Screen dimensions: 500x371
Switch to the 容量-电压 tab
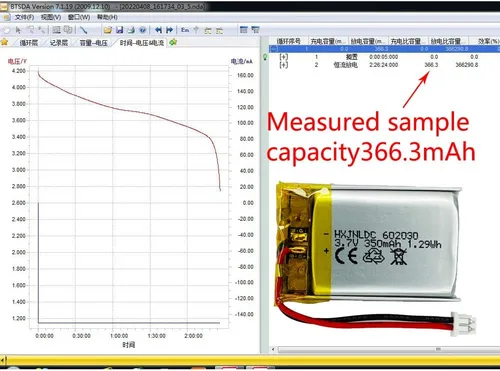coord(94,43)
